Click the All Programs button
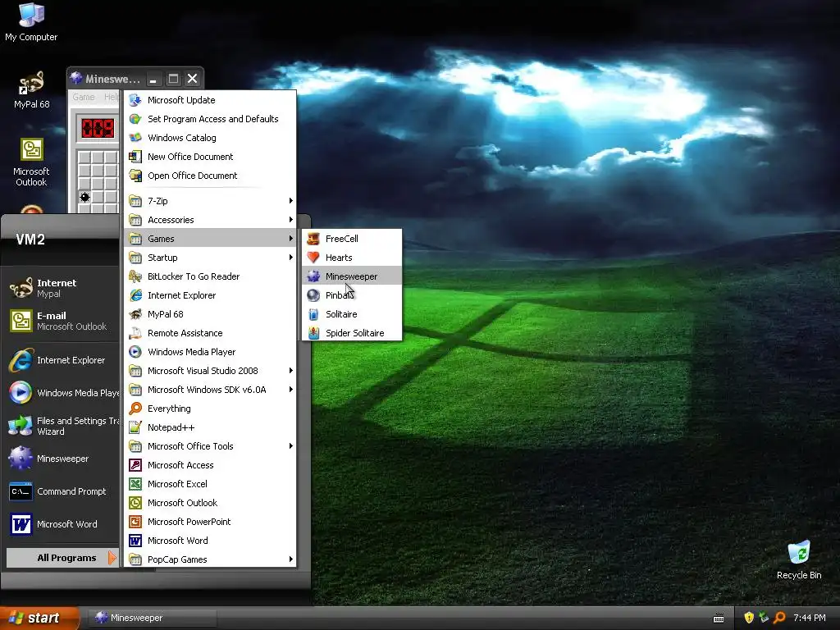840x630 pixels. (x=62, y=558)
